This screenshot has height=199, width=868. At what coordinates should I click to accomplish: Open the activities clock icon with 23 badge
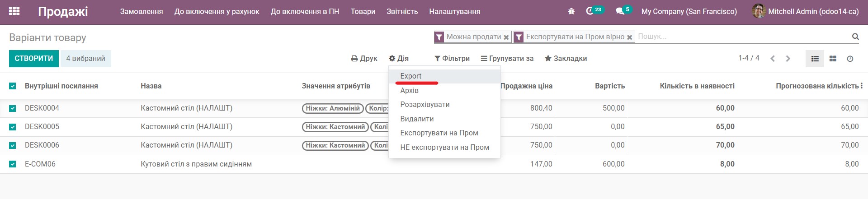(x=595, y=11)
